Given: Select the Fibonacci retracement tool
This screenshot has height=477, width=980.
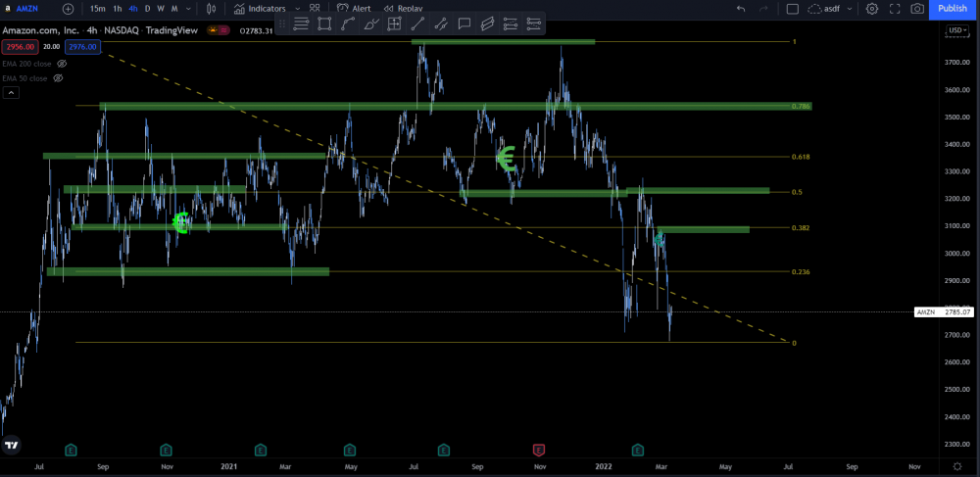Looking at the screenshot, I should tap(511, 24).
